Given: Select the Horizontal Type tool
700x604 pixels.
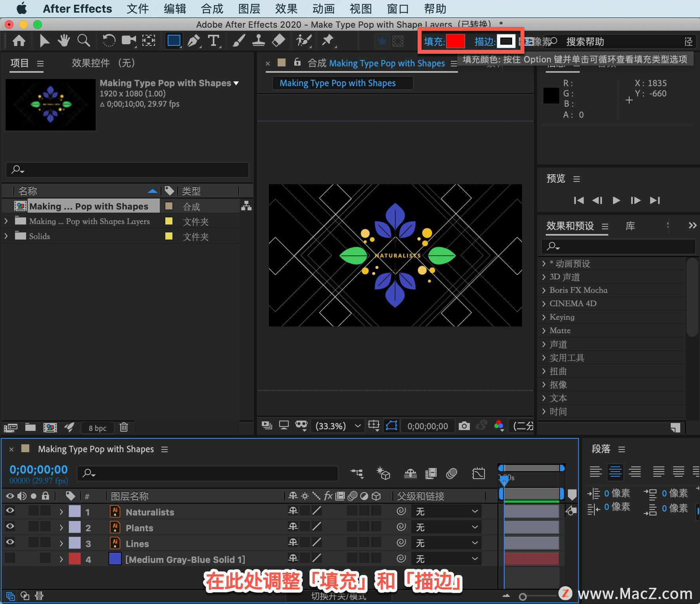Looking at the screenshot, I should coord(214,41).
